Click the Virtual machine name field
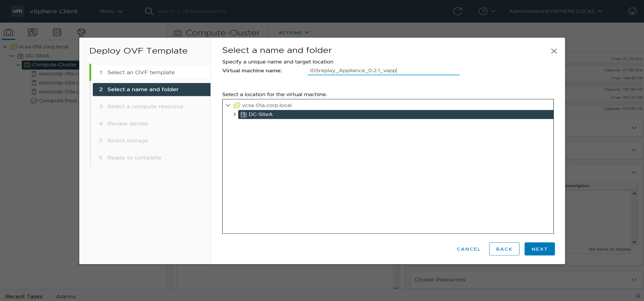644x301 pixels. [384, 71]
